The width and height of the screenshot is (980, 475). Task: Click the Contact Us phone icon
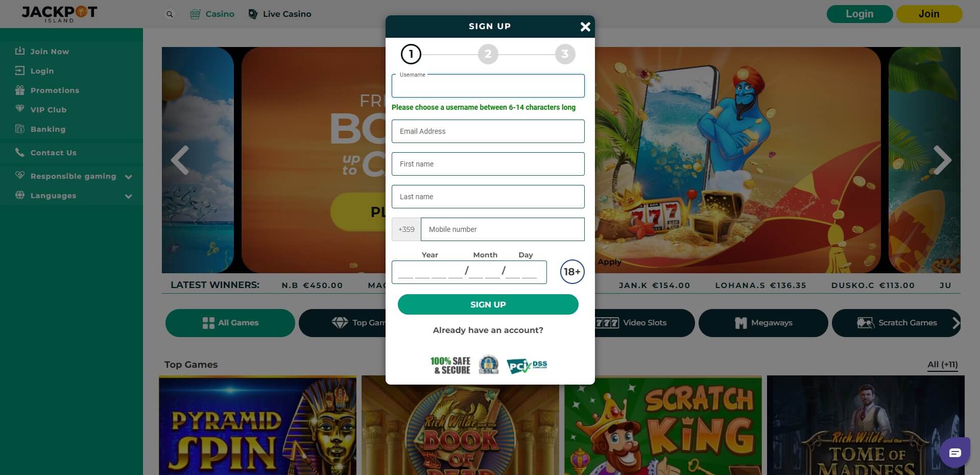click(x=20, y=152)
